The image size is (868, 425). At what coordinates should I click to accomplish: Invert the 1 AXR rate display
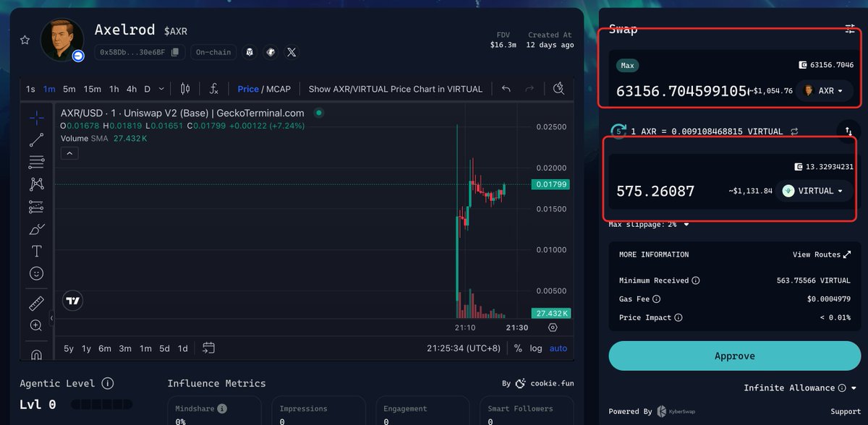pyautogui.click(x=794, y=132)
